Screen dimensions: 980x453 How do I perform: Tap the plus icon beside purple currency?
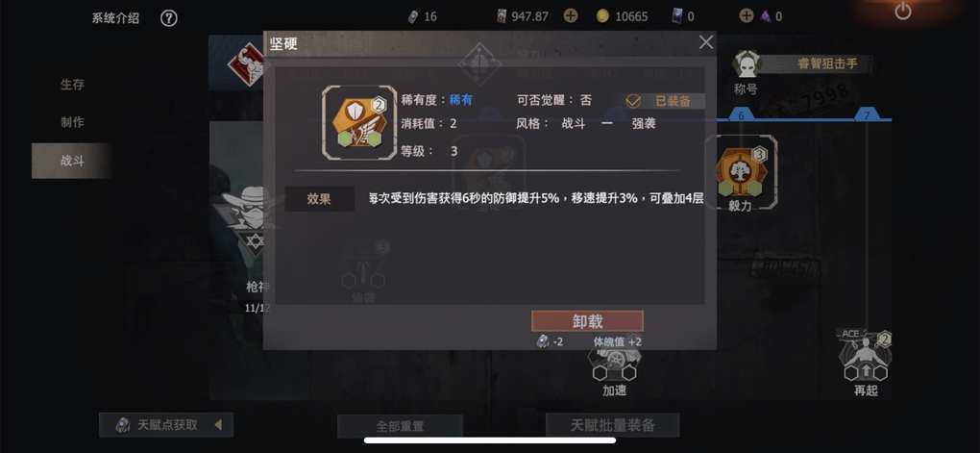747,16
